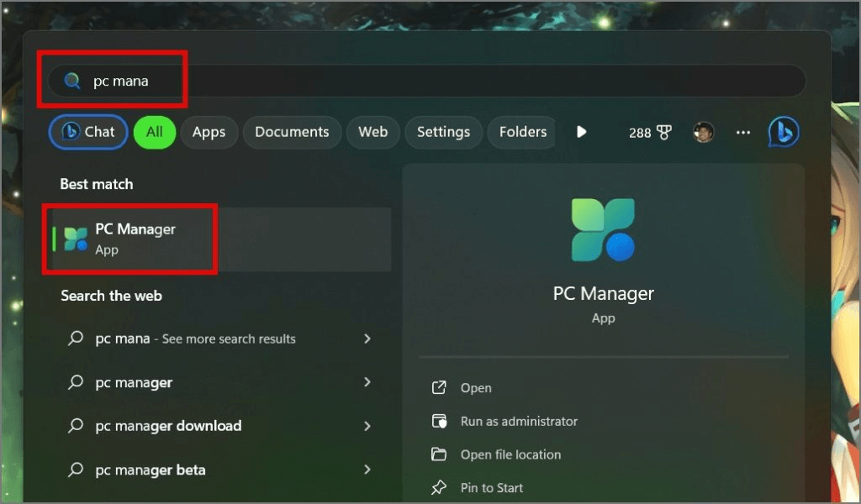Open PC Manager best match result

point(135,239)
